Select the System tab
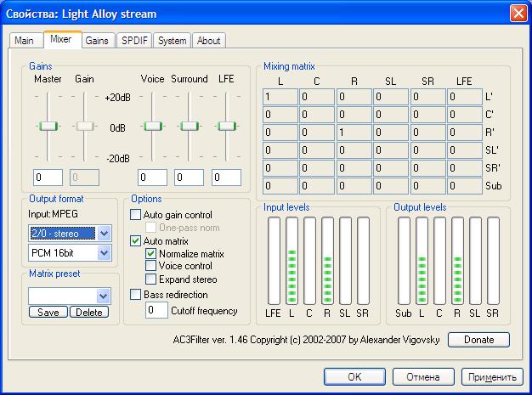The height and width of the screenshot is (395, 532). [x=173, y=41]
